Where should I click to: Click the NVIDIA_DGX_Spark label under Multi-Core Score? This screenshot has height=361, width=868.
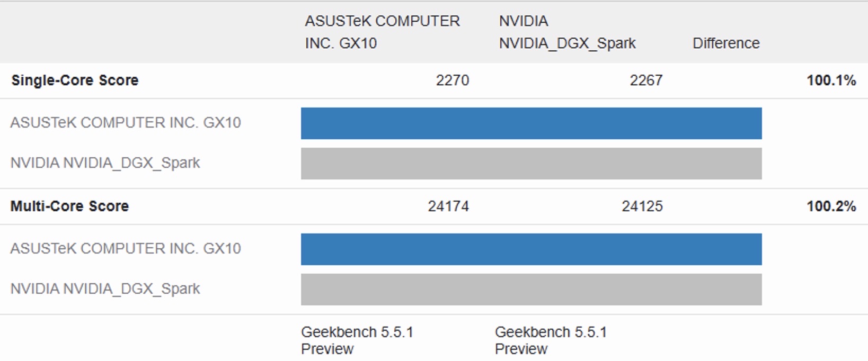105,289
